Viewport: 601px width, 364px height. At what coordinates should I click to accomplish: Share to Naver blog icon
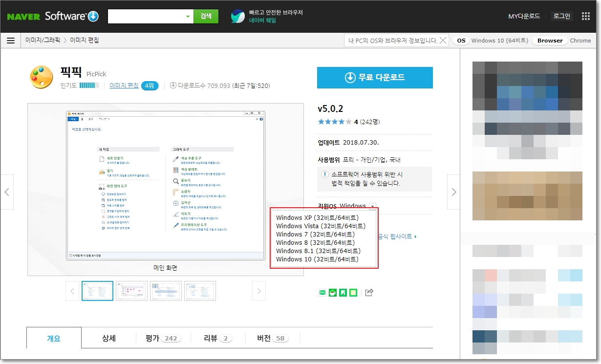pyautogui.click(x=322, y=293)
